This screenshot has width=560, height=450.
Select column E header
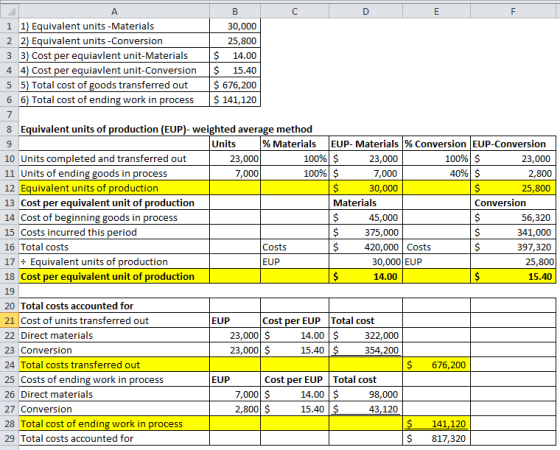pyautogui.click(x=436, y=11)
